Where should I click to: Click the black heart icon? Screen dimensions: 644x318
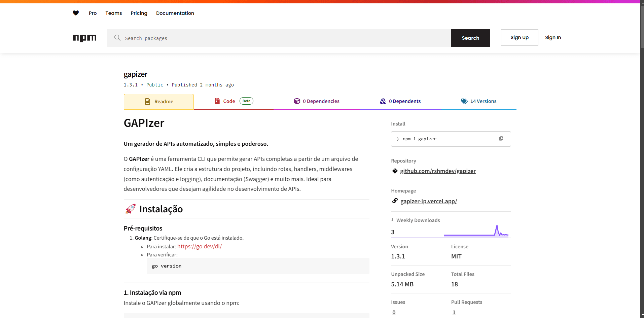76,13
